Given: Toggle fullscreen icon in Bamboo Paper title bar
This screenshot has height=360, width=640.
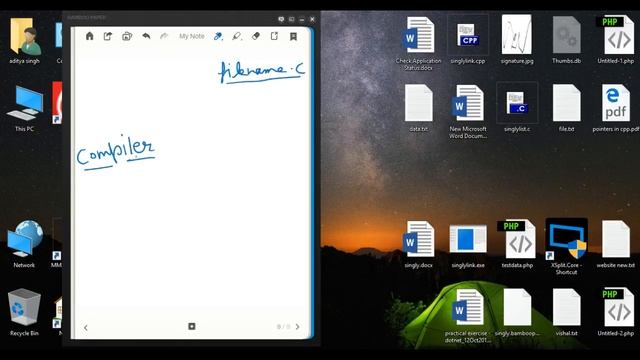Looking at the screenshot, I should (x=291, y=19).
